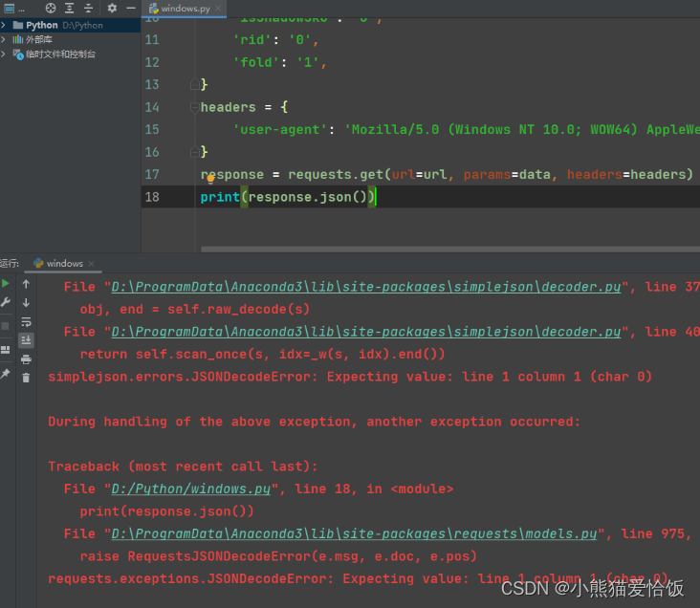Screen dimensions: 700x608
Task: Click the up arrow to previous stack frame
Action: 26,284
